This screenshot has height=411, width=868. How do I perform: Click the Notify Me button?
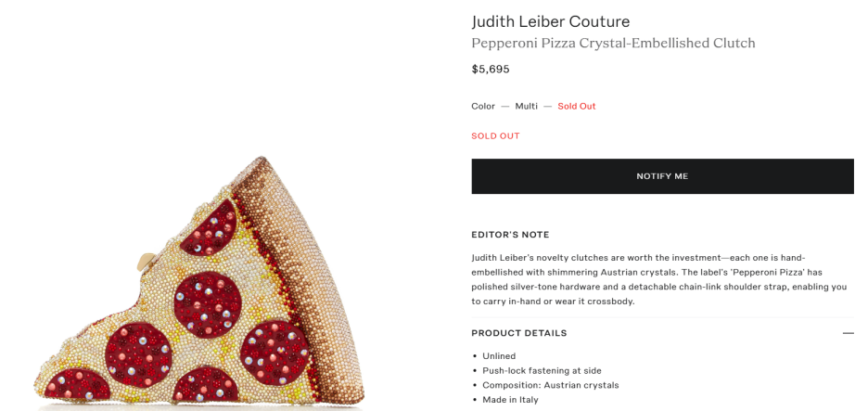pos(662,176)
